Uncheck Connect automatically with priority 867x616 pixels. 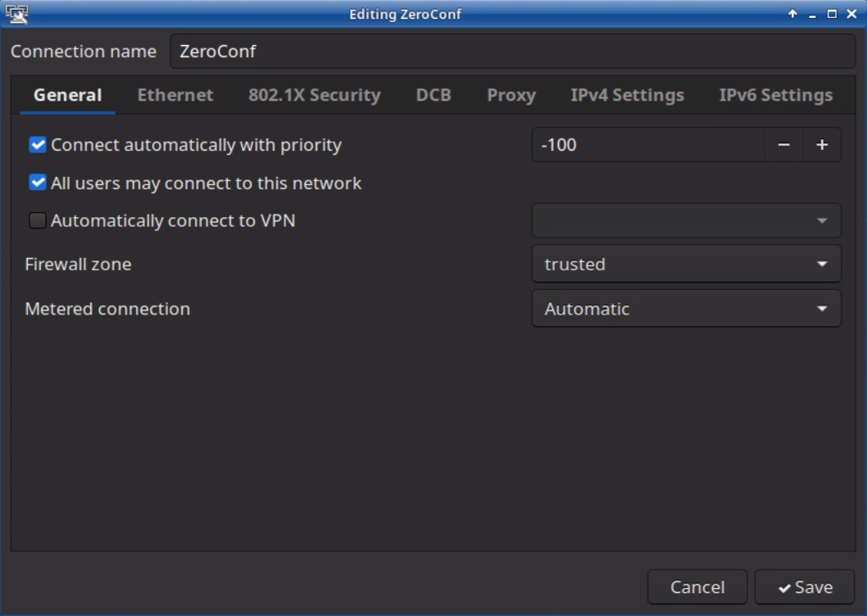[x=38, y=145]
